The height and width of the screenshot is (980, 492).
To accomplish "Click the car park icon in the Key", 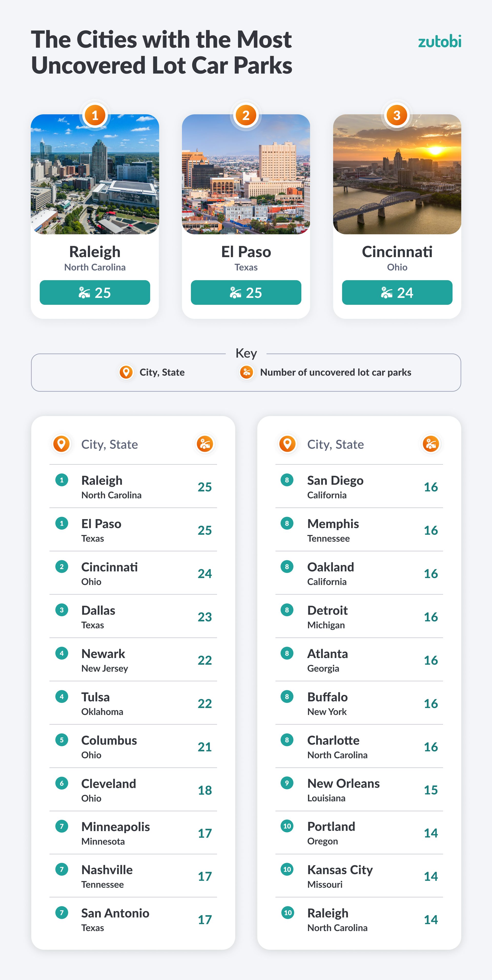I will pos(246,372).
